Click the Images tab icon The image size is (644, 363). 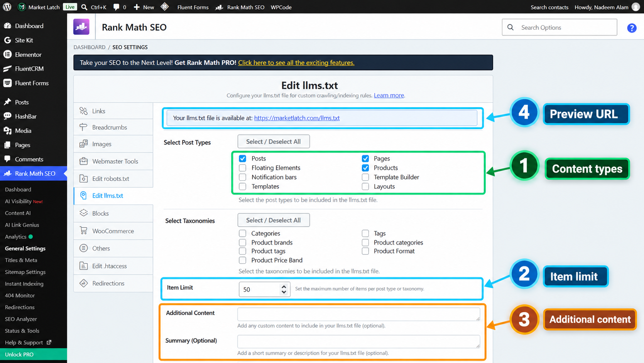point(83,144)
